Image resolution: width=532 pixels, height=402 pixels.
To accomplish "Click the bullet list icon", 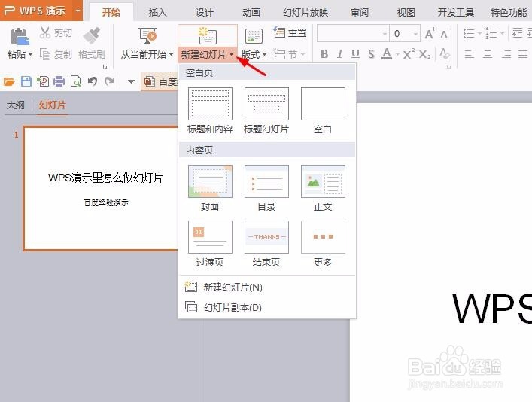I will point(469,33).
